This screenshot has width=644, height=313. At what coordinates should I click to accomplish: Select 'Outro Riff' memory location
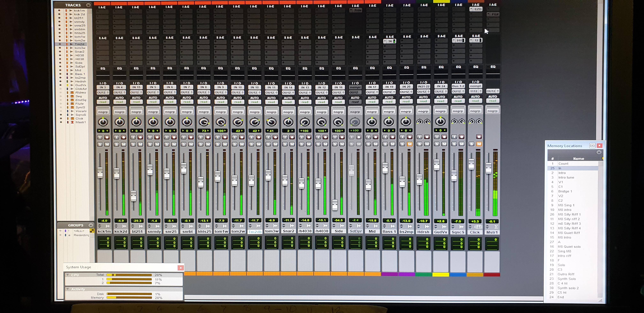(566, 274)
